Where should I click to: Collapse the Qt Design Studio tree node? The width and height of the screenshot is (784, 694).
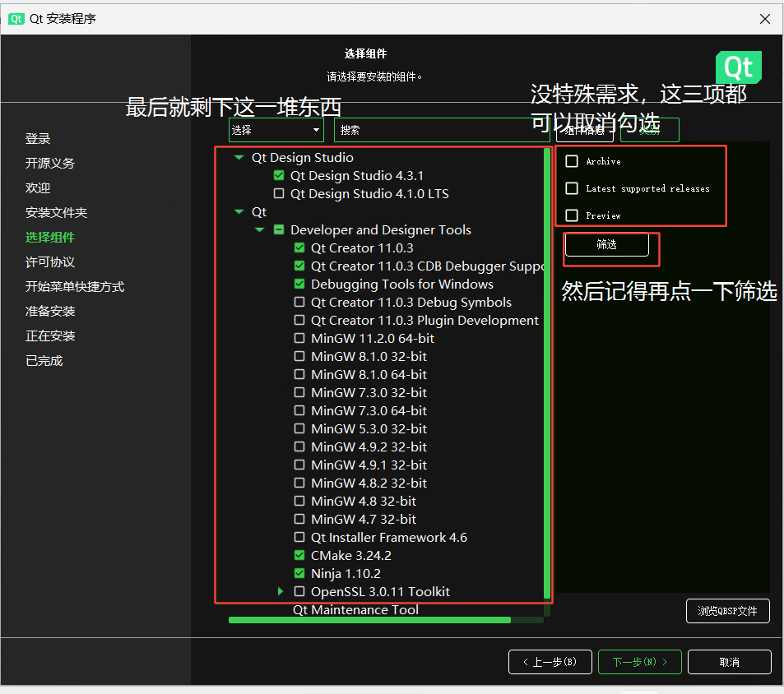pos(239,157)
